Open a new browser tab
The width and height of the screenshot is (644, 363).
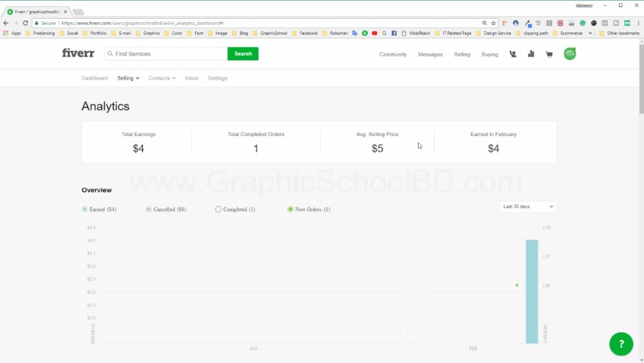[x=78, y=12]
